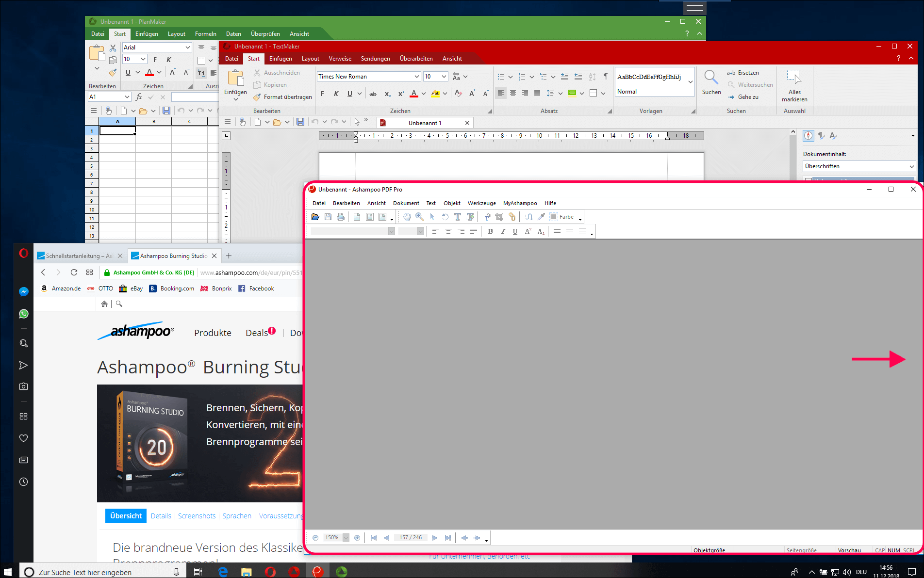
Task: Open Screenshots link on Ashampoo page
Action: 197,516
